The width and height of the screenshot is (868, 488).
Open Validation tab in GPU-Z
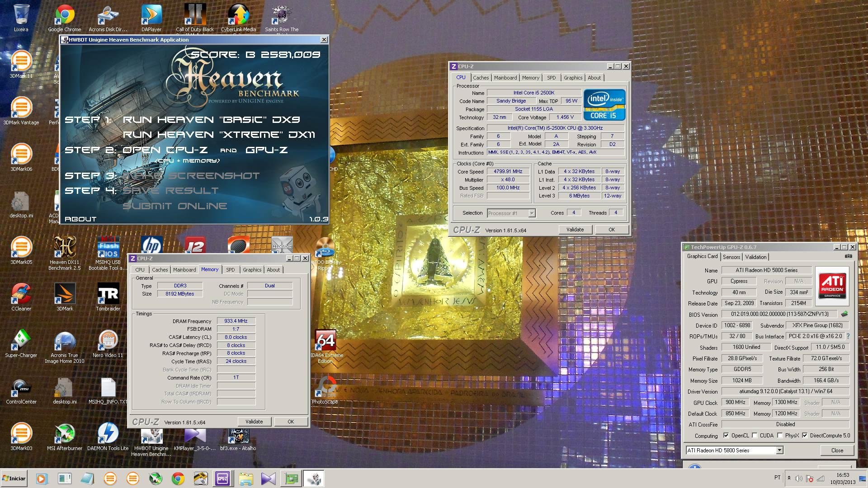pos(755,257)
